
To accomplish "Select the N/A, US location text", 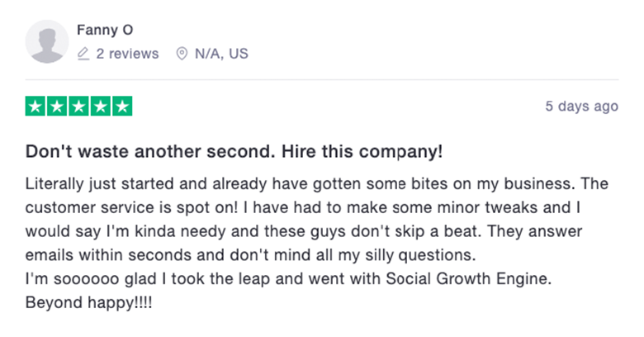I will pyautogui.click(x=221, y=54).
